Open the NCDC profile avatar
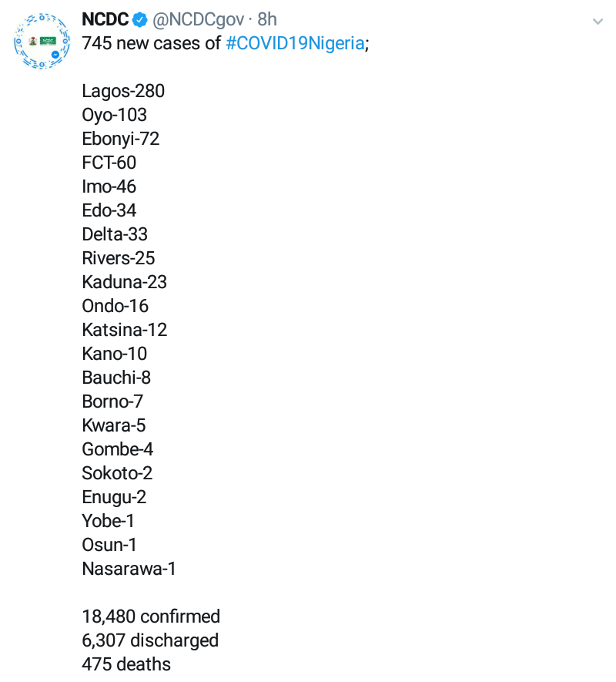 click(42, 42)
